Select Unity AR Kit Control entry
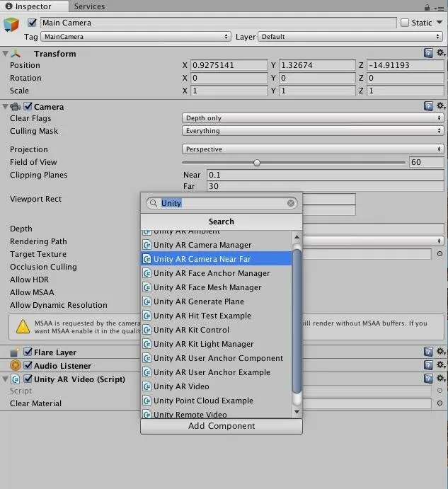Image resolution: width=448 pixels, height=489 pixels. pos(216,330)
